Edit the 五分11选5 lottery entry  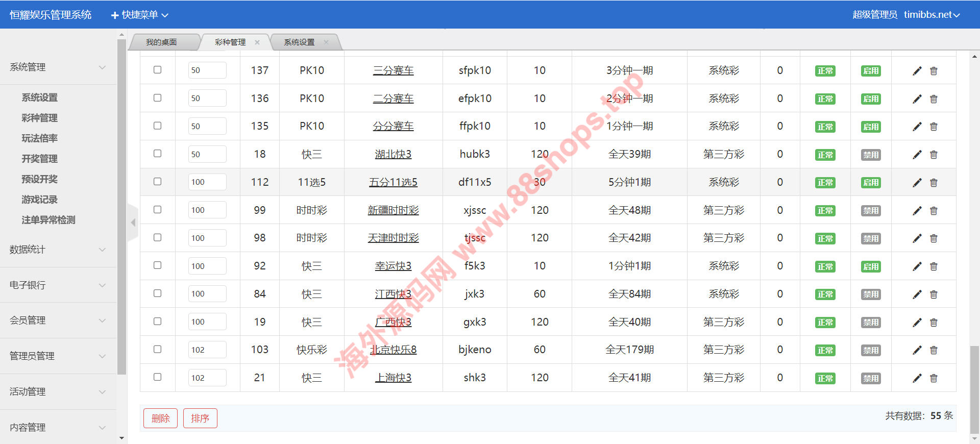coord(917,183)
